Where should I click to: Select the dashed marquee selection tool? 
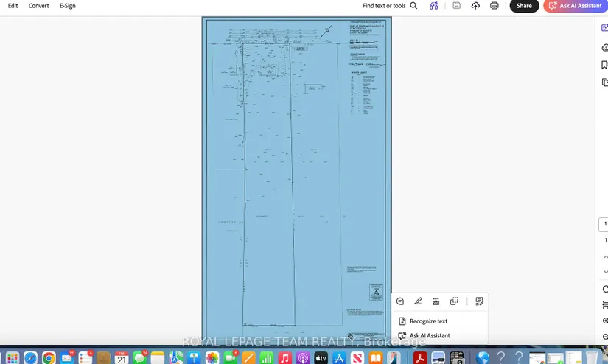[454, 301]
